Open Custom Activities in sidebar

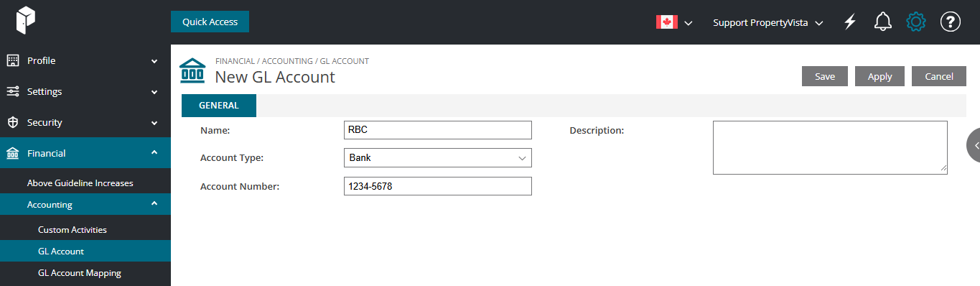point(73,230)
